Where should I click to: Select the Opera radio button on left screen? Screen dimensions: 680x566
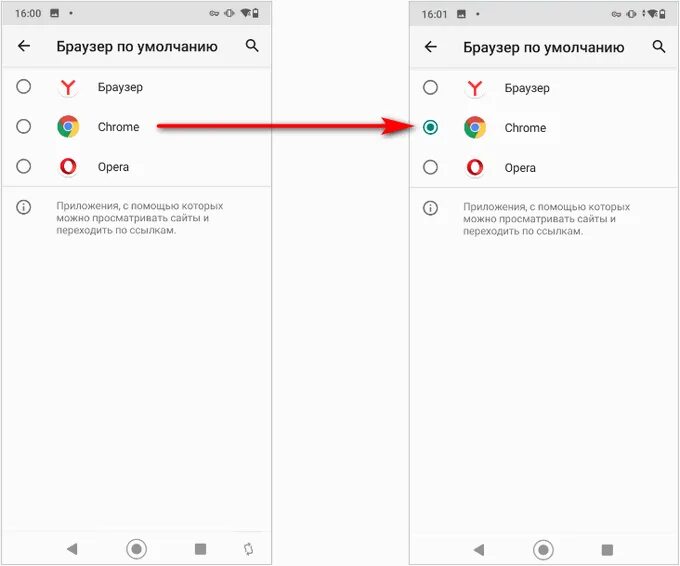(23, 167)
